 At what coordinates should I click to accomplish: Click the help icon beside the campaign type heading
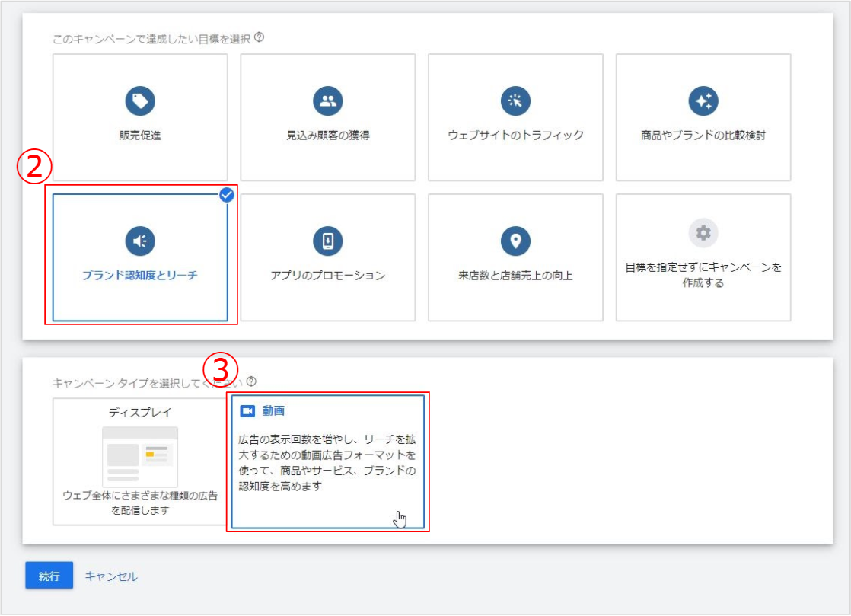(252, 381)
